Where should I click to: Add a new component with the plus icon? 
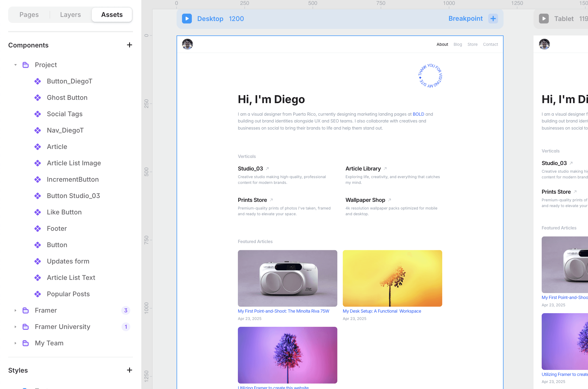coord(129,45)
